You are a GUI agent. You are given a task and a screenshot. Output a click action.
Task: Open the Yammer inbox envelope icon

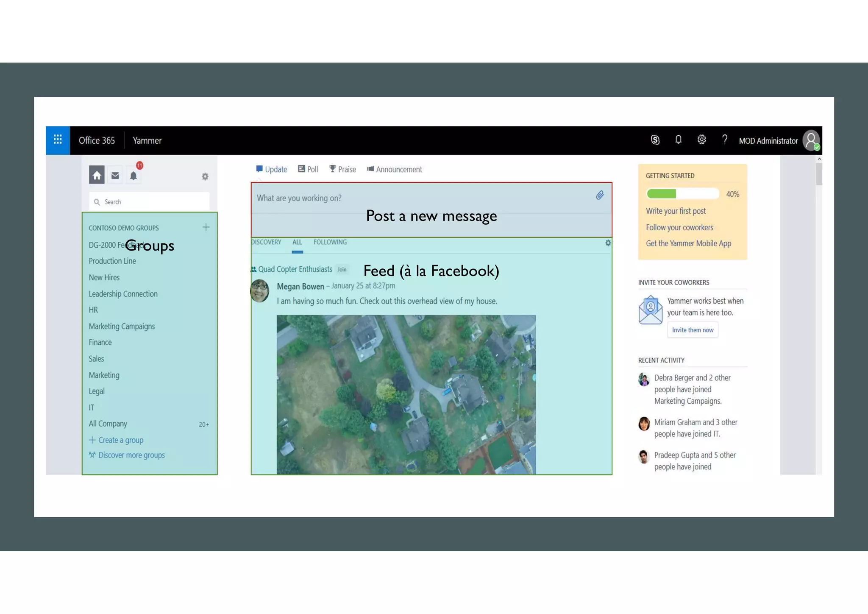(x=115, y=176)
